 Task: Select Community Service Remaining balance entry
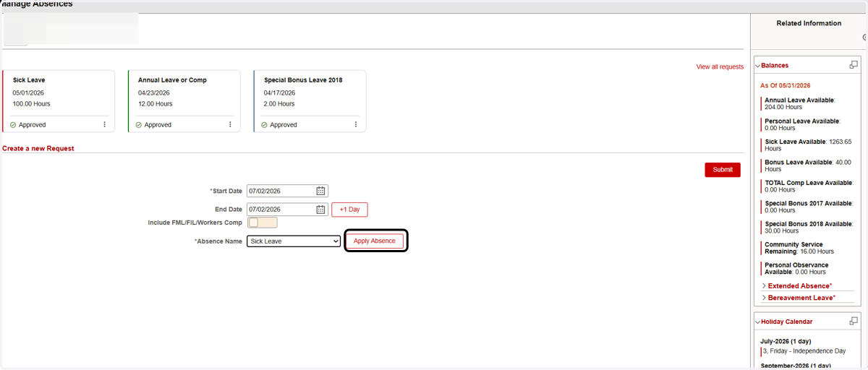pyautogui.click(x=799, y=248)
